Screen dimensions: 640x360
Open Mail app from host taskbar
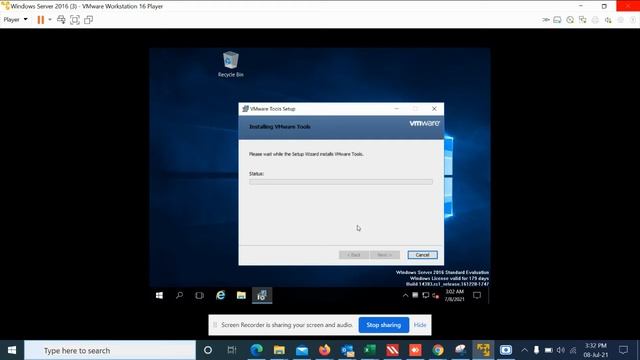click(x=302, y=350)
